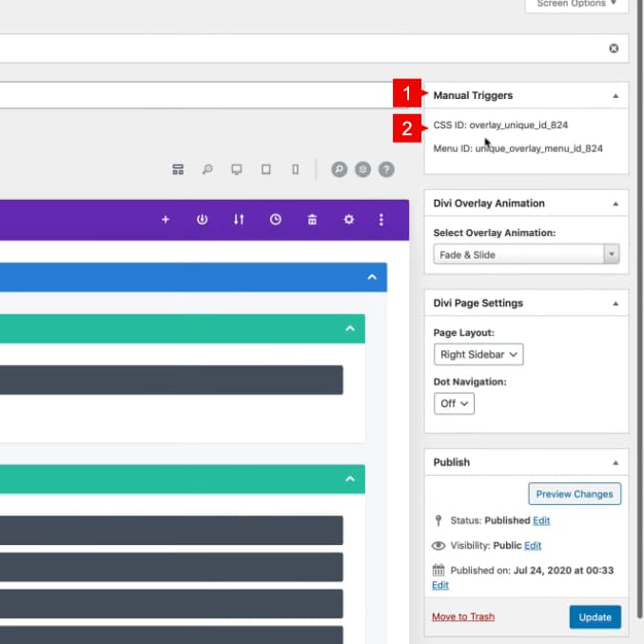Click the Preview Changes button
644x644 pixels.
574,494
